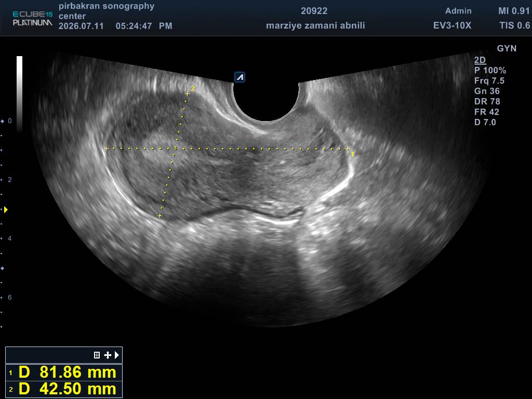Click the ECUBE 15 PLATINUM logo

coord(33,18)
